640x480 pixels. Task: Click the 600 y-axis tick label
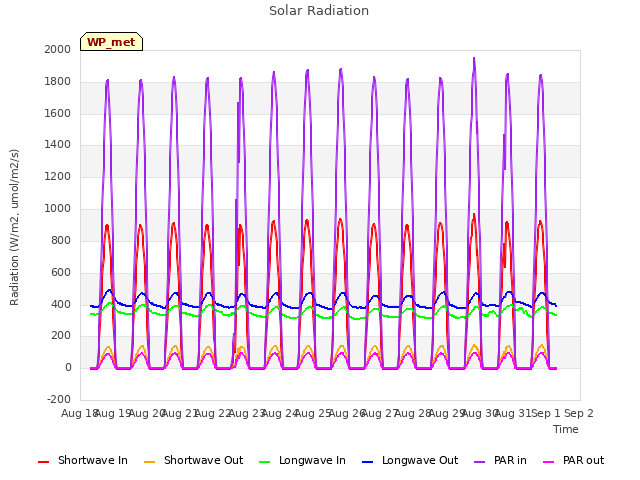pos(61,272)
